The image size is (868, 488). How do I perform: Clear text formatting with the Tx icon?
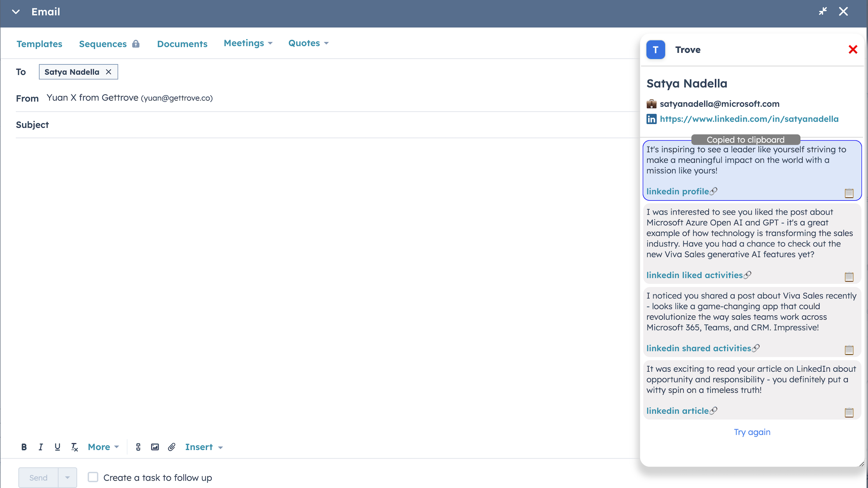74,447
